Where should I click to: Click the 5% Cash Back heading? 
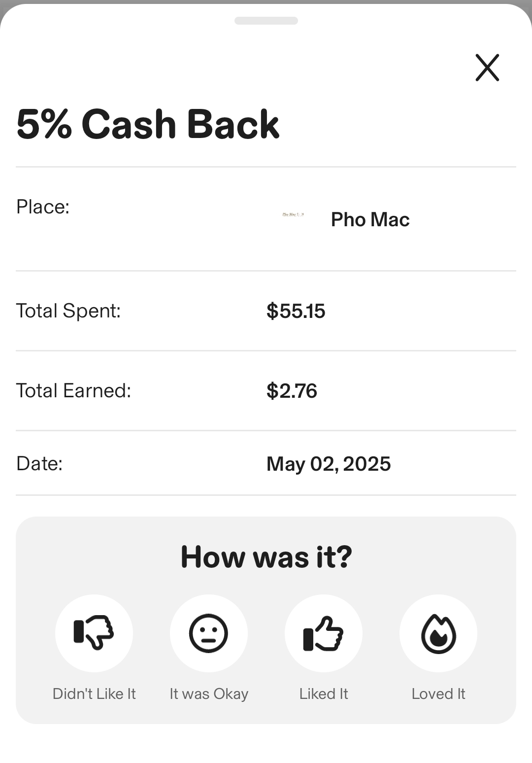pos(148,124)
